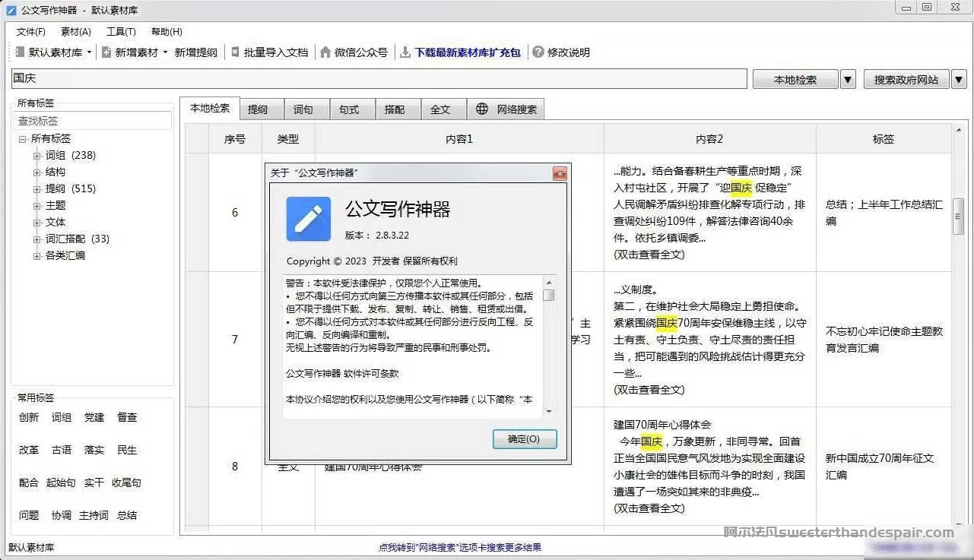974x560 pixels.
Task: Open the arrow next to 新增素材
Action: 166,52
